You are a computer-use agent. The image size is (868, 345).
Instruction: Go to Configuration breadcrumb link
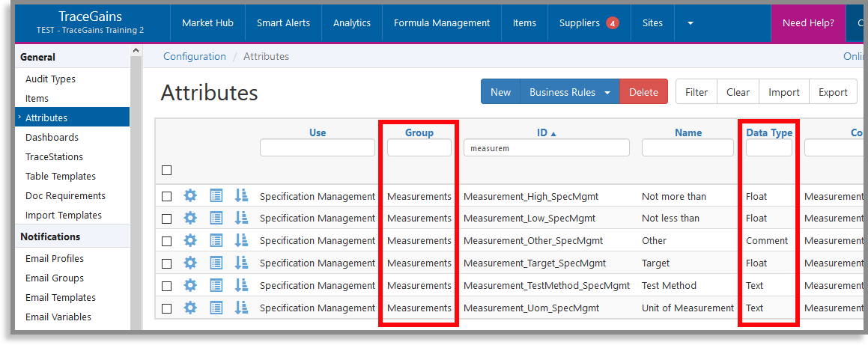[x=194, y=56]
